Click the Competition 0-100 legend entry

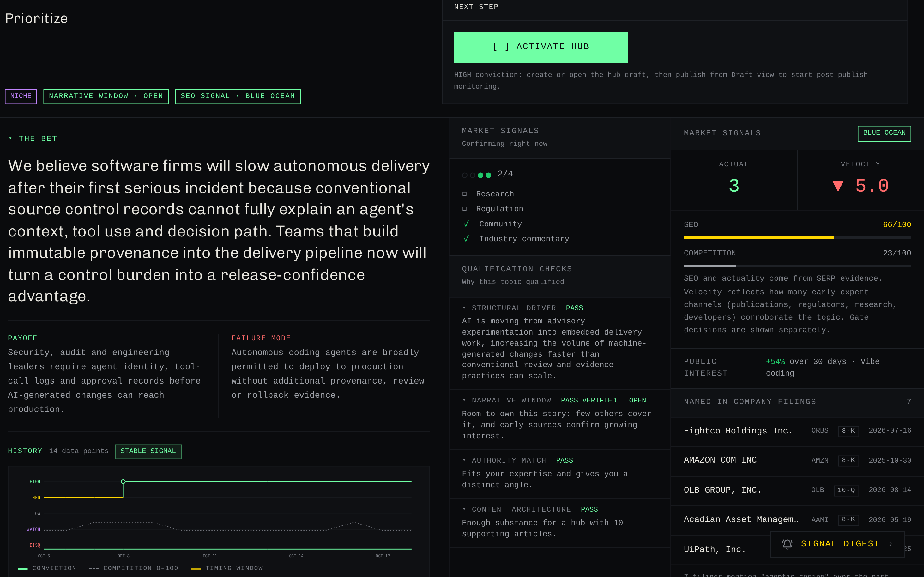click(133, 568)
